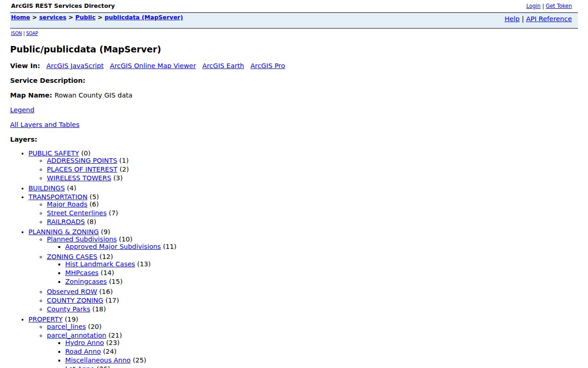Open in ArcGIS Online Map Viewer
The height and width of the screenshot is (368, 588).
153,66
